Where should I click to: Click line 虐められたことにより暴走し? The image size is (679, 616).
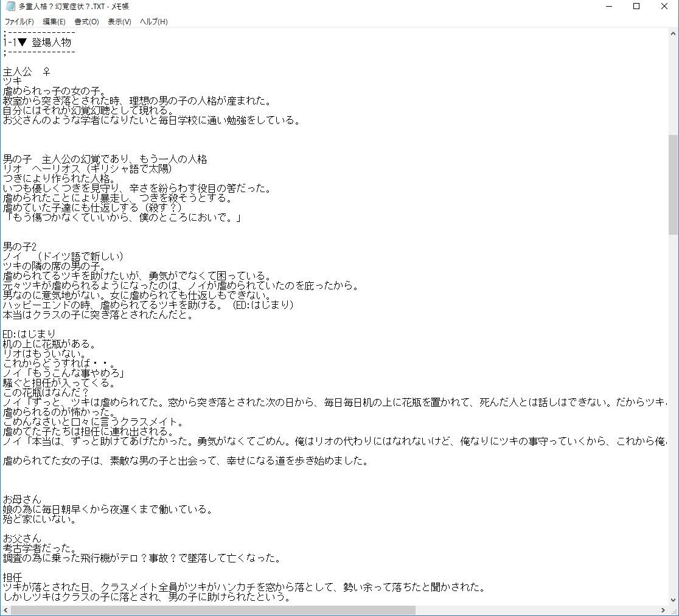pos(118,198)
